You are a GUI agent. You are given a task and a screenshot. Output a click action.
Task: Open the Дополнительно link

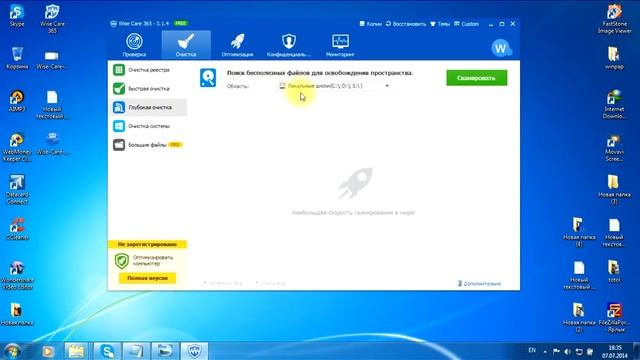(x=479, y=283)
